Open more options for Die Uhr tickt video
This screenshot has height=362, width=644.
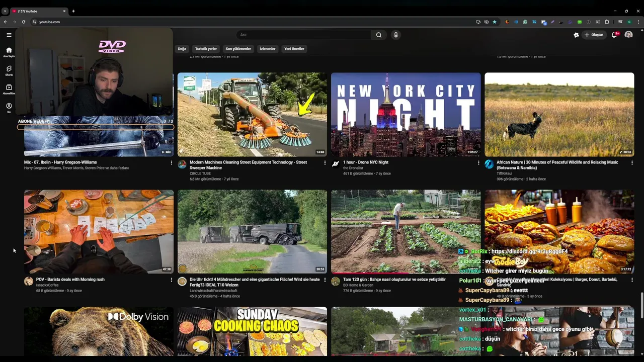click(325, 280)
